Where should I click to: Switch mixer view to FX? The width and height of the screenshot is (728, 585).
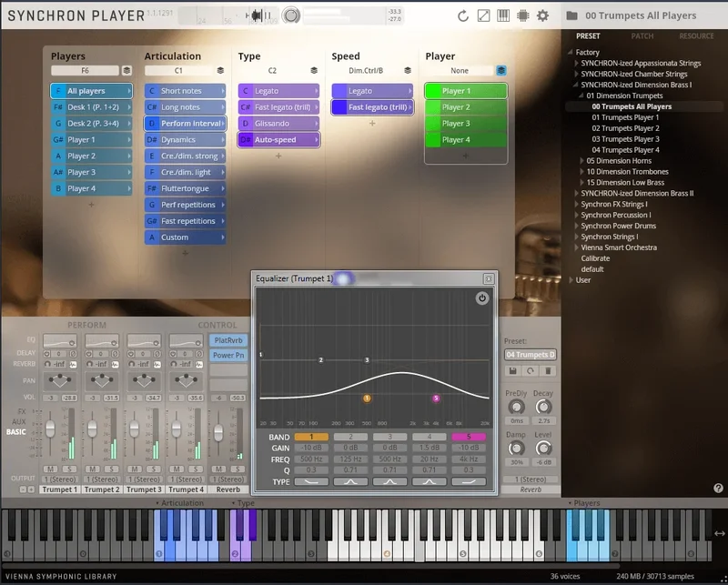[x=21, y=411]
